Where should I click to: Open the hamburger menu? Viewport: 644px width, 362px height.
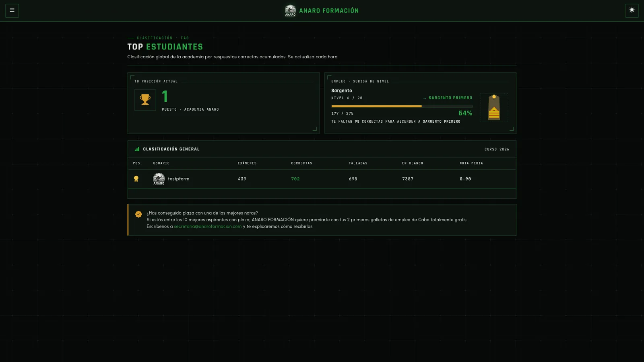12,10
